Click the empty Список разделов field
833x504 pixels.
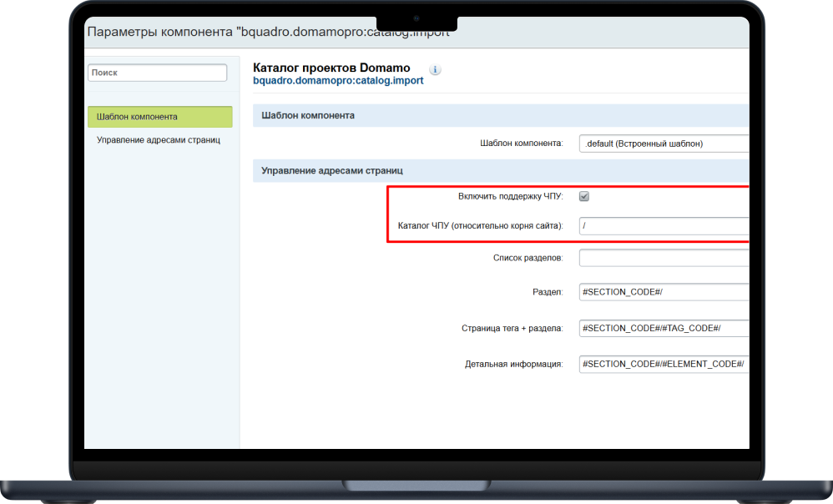[664, 258]
